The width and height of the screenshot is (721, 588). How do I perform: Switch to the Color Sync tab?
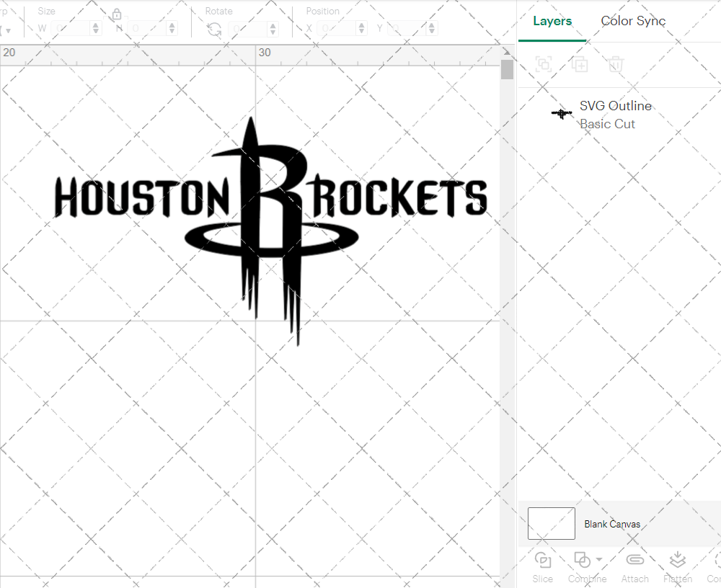click(x=632, y=21)
